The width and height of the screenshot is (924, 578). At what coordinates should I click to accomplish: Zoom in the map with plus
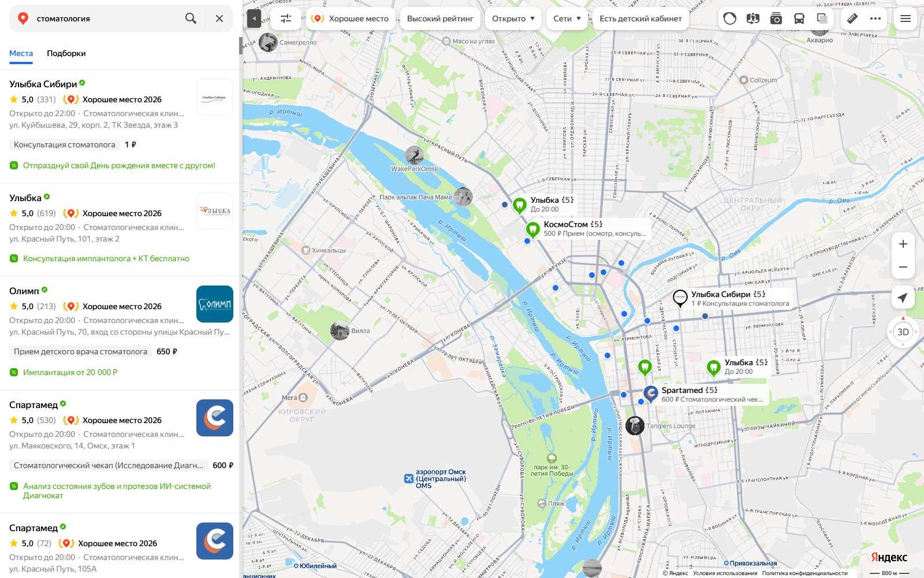click(x=903, y=244)
